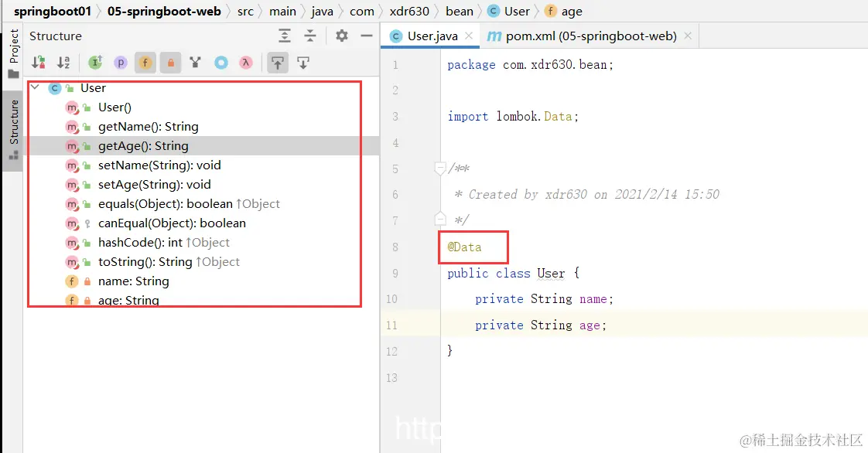Click 'private String age;' code line

click(541, 325)
